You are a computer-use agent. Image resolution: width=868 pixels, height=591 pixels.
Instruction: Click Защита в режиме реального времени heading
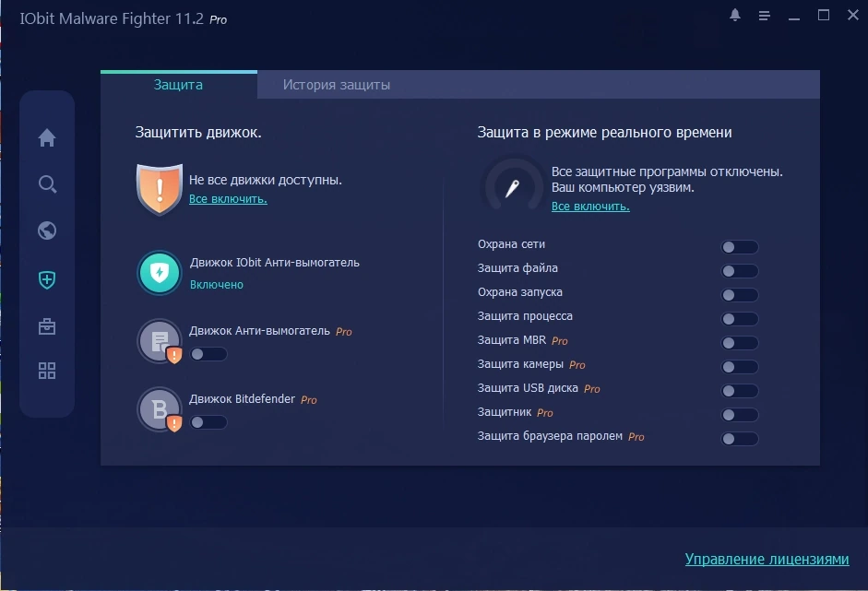[x=604, y=133]
